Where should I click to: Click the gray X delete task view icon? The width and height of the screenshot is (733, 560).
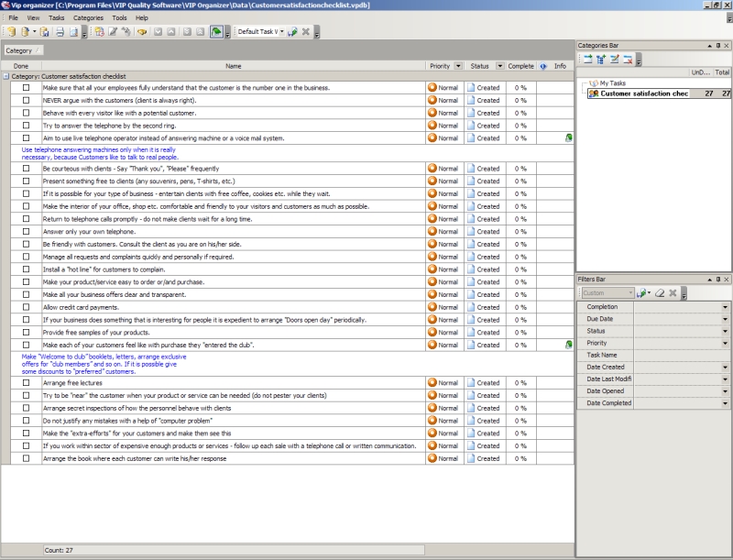tap(306, 32)
